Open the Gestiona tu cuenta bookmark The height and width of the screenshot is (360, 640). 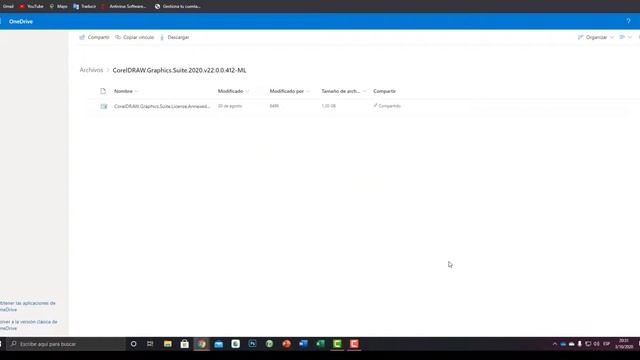tap(178, 6)
